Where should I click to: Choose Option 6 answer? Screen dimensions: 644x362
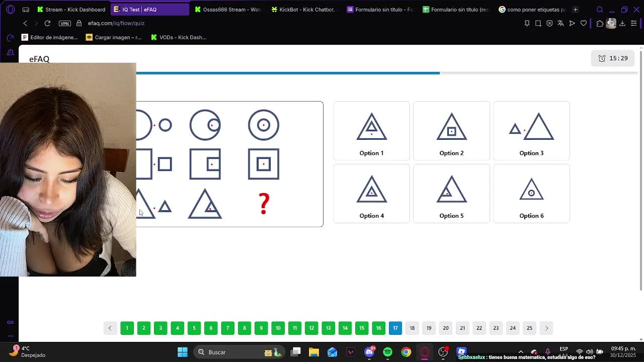[x=531, y=194]
